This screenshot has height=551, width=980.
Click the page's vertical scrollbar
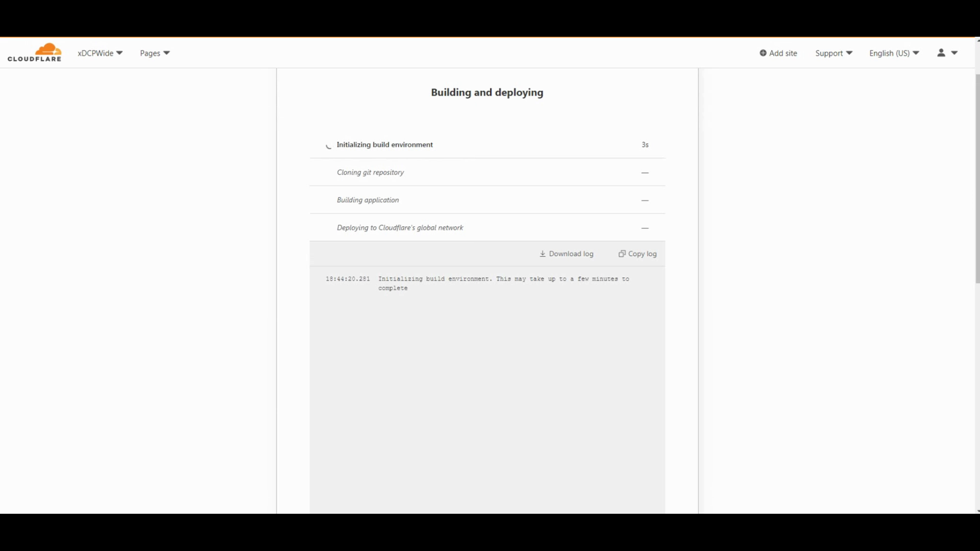[x=977, y=179]
